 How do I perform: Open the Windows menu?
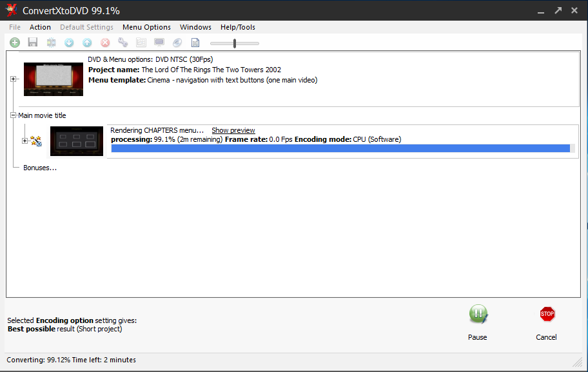195,27
